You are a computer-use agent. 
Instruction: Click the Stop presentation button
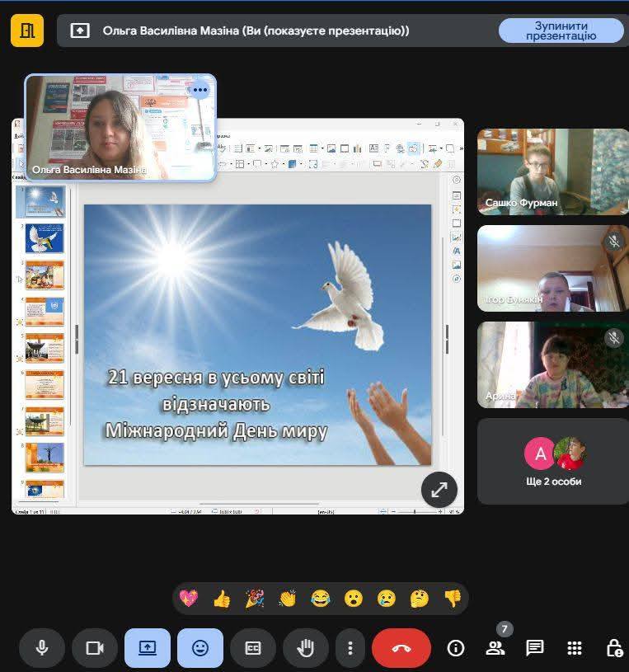(x=561, y=31)
